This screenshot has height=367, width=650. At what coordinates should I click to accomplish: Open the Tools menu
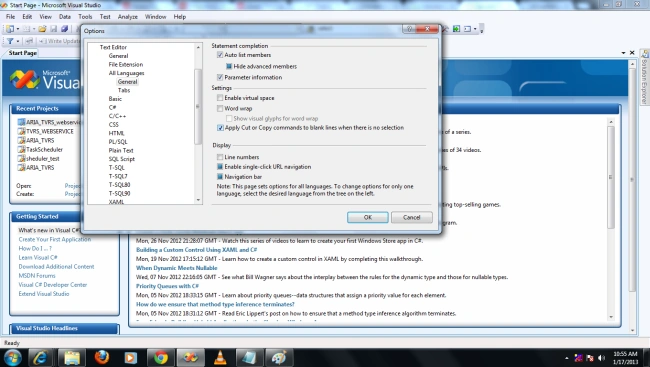tap(85, 17)
